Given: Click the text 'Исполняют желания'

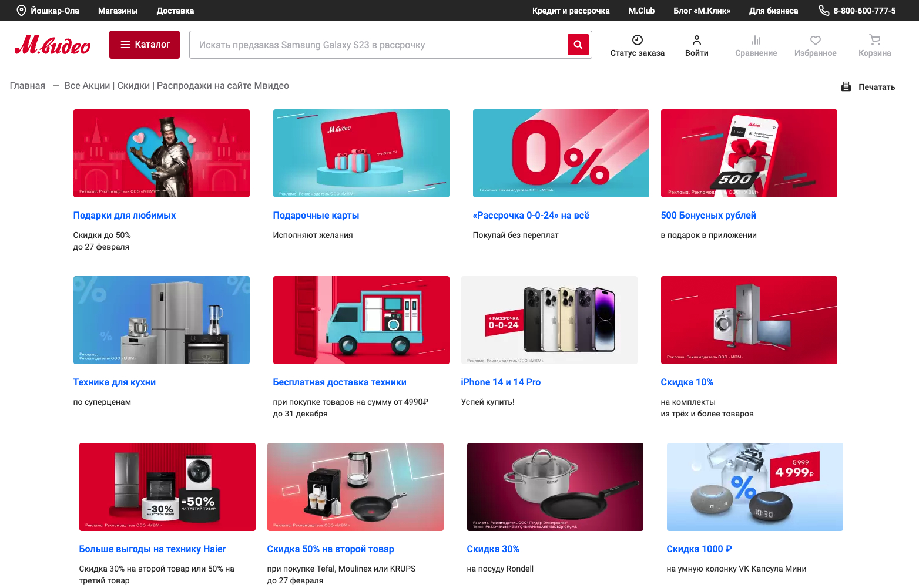Looking at the screenshot, I should point(313,236).
